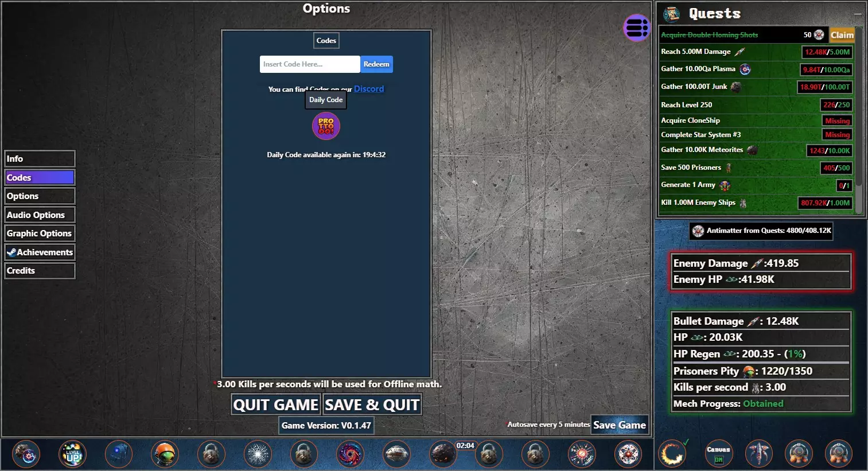
Task: Click the PROTTO daily code icon
Action: pos(326,126)
